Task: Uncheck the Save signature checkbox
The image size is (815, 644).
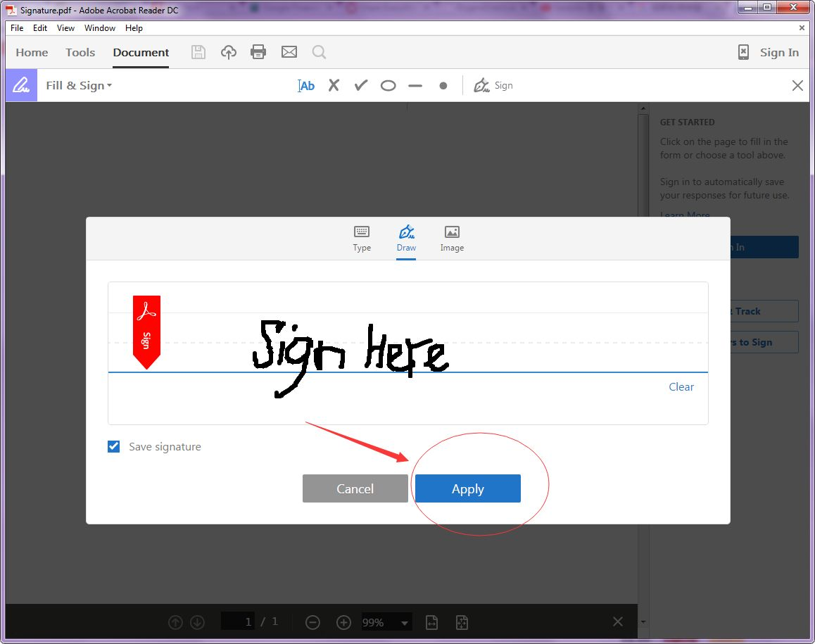Action: 114,446
